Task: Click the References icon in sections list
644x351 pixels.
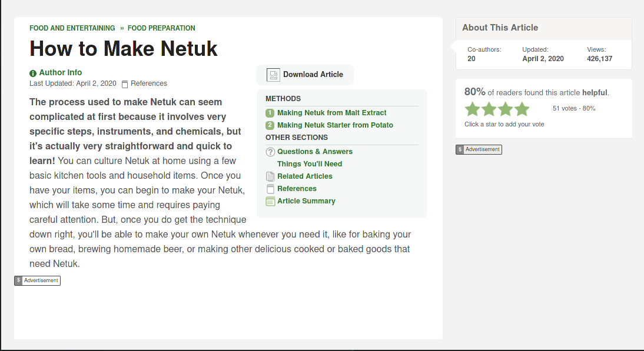Action: 270,189
